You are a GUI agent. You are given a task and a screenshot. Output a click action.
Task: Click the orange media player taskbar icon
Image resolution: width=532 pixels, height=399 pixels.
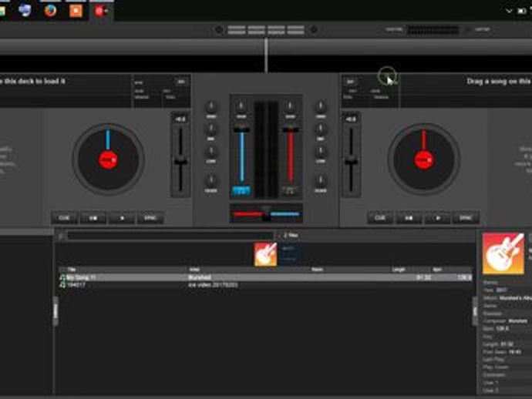[76, 11]
